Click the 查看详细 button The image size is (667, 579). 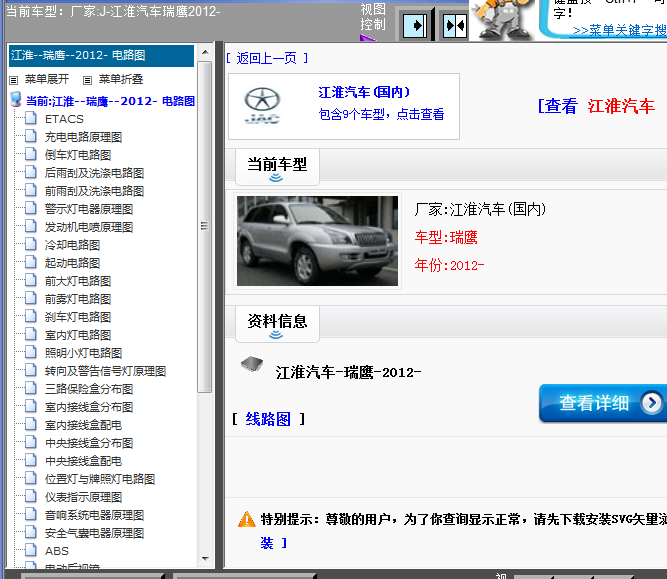tap(603, 403)
